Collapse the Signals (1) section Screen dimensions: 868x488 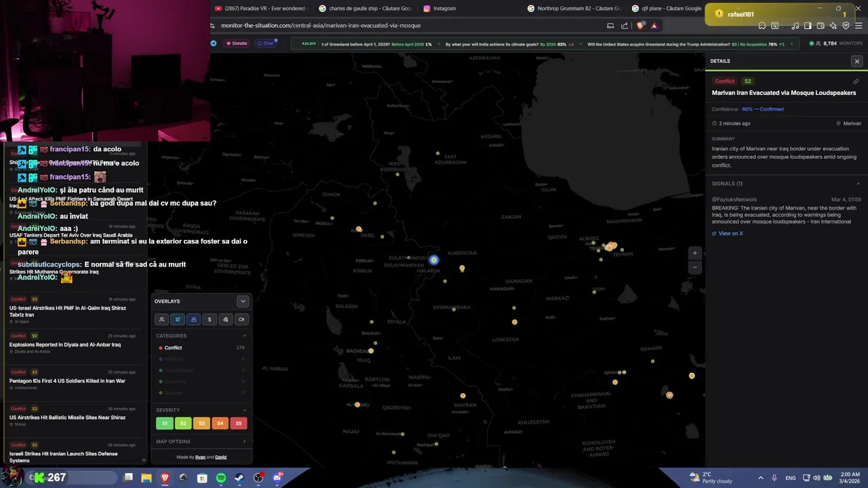(x=858, y=184)
